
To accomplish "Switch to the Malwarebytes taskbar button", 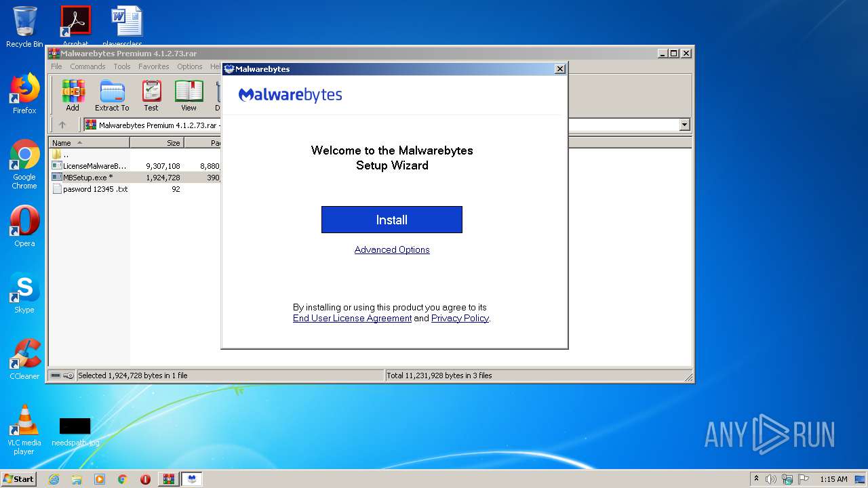I will [192, 479].
